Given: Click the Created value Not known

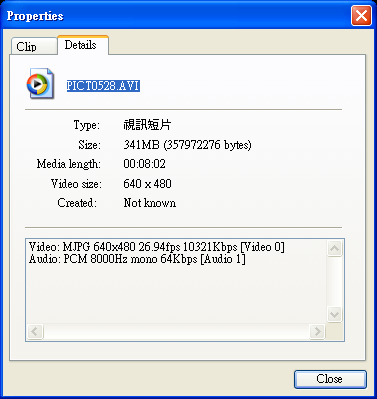Looking at the screenshot, I should pyautogui.click(x=150, y=203).
